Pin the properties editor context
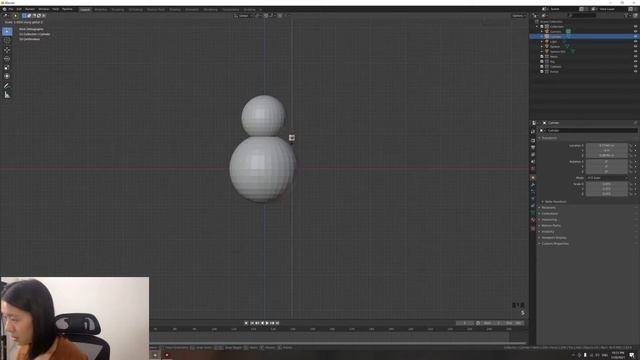This screenshot has width=640, height=360. click(x=635, y=123)
